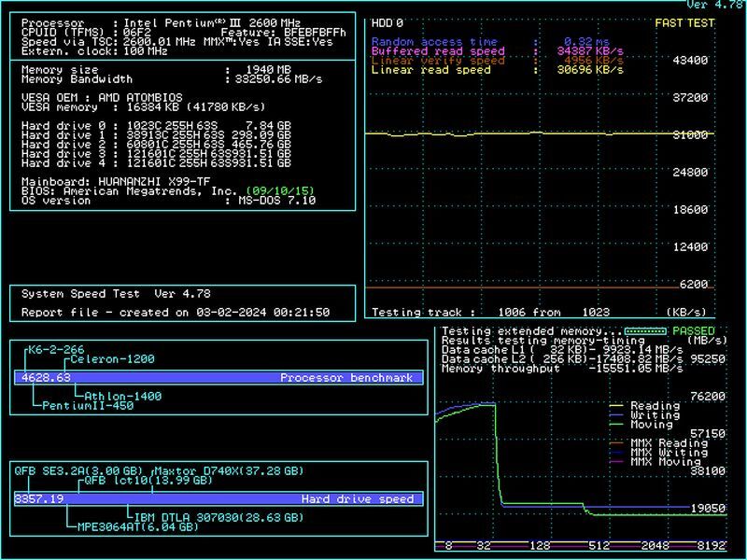Image resolution: width=747 pixels, height=560 pixels.
Task: Select the Hard drive 4 row
Action: pos(156,163)
